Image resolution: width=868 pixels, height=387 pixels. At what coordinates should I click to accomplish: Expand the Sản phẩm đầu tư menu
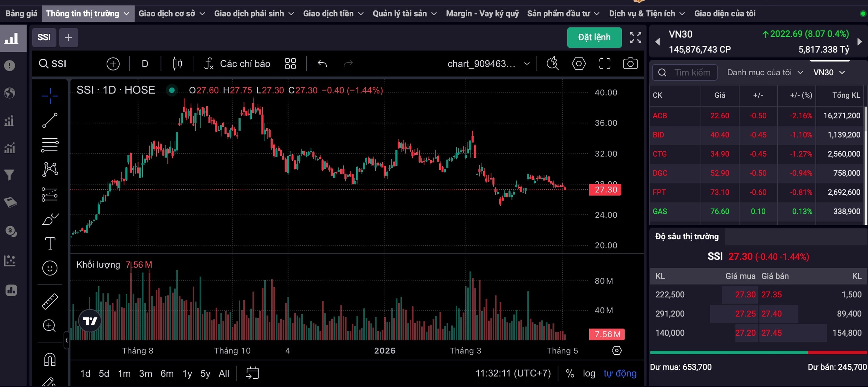pos(563,14)
